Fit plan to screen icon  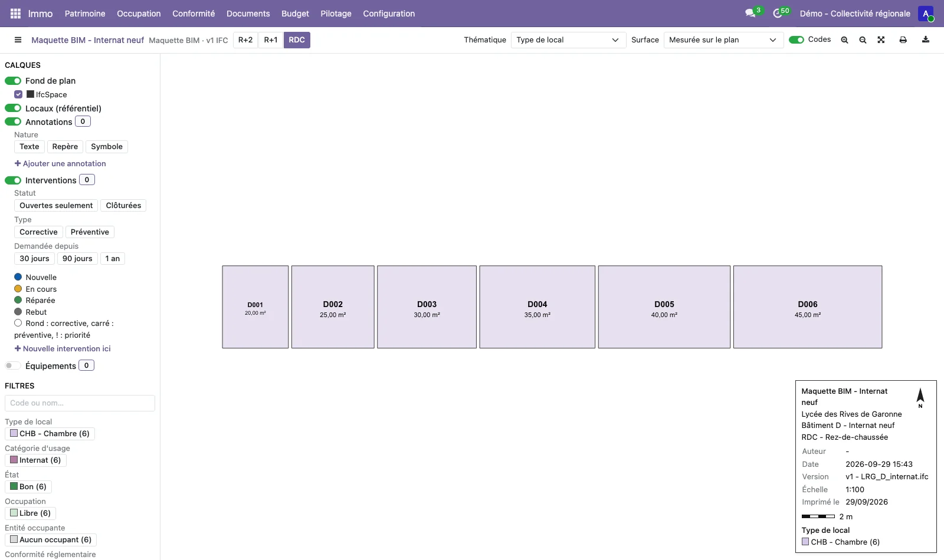[881, 40]
